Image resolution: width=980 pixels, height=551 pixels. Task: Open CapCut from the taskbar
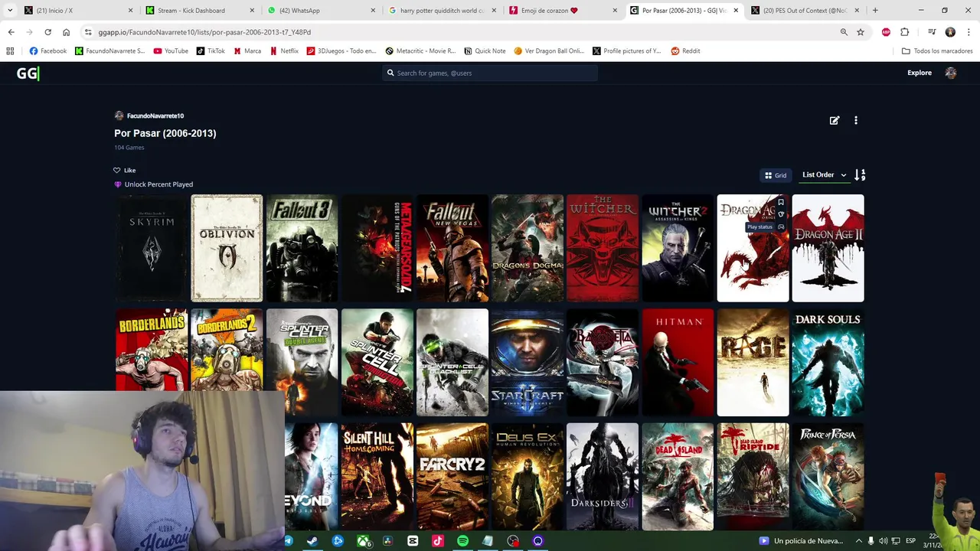(x=413, y=540)
